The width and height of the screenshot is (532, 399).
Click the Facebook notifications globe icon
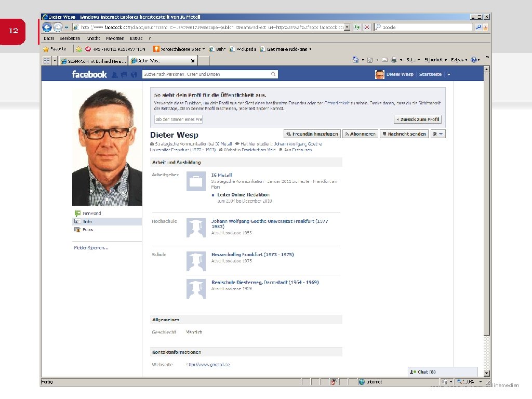point(134,75)
